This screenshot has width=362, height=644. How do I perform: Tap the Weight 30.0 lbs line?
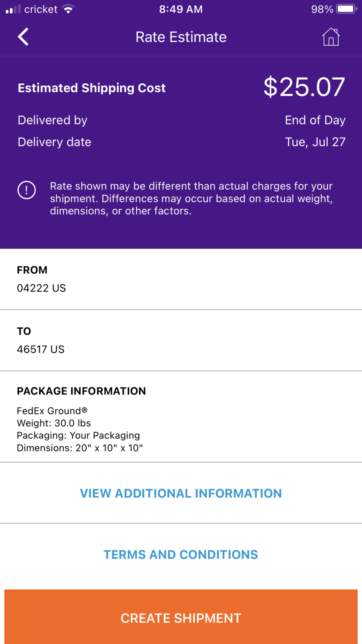(54, 423)
